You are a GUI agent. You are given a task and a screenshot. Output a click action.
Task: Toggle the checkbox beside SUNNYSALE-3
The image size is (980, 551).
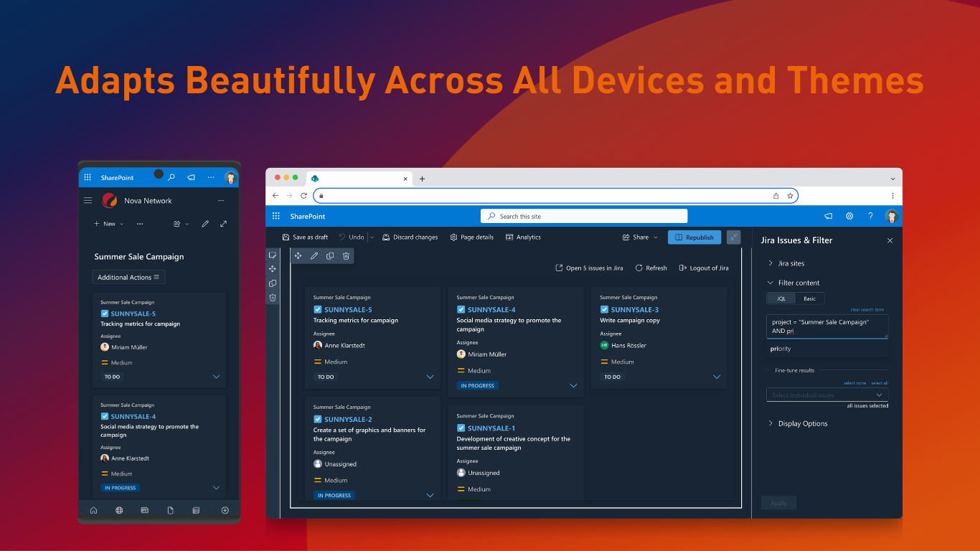pyautogui.click(x=604, y=310)
